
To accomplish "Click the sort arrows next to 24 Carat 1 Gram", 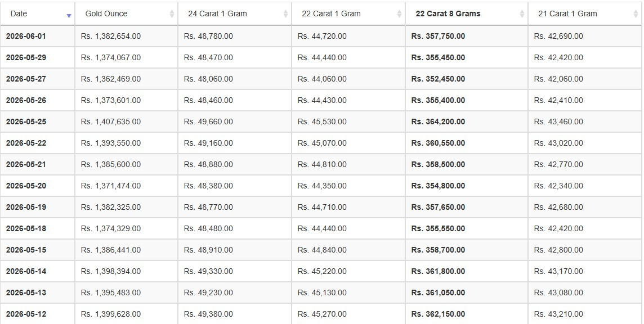I will pyautogui.click(x=285, y=13).
